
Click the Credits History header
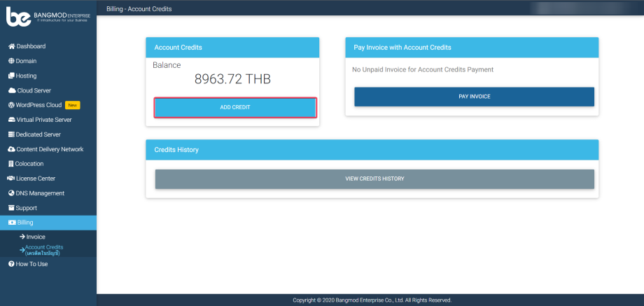click(372, 150)
